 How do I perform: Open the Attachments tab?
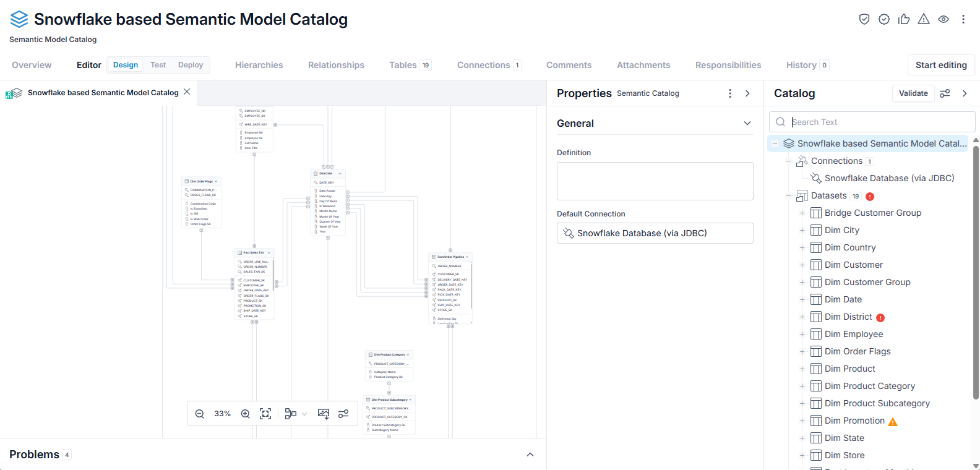coord(643,65)
